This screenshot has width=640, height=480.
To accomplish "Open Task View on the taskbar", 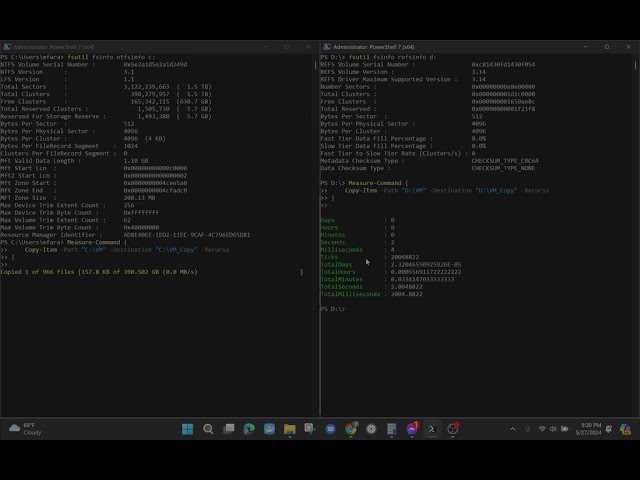I will click(229, 429).
